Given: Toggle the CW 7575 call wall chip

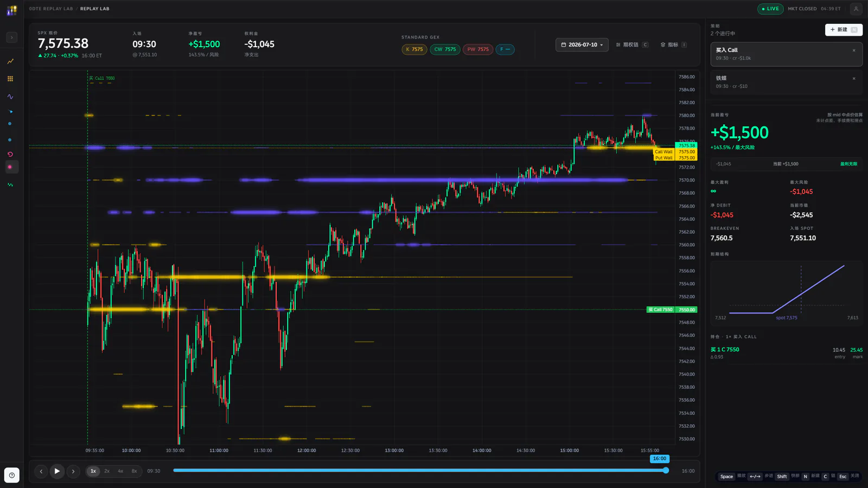Looking at the screenshot, I should 445,49.
